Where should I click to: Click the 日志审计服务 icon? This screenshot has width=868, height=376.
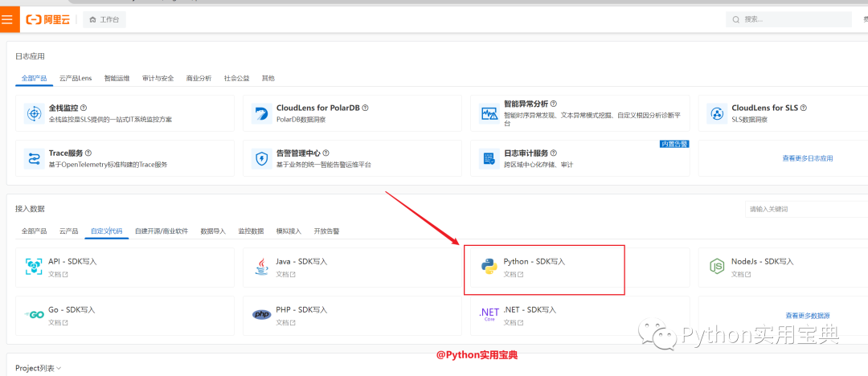coord(489,159)
